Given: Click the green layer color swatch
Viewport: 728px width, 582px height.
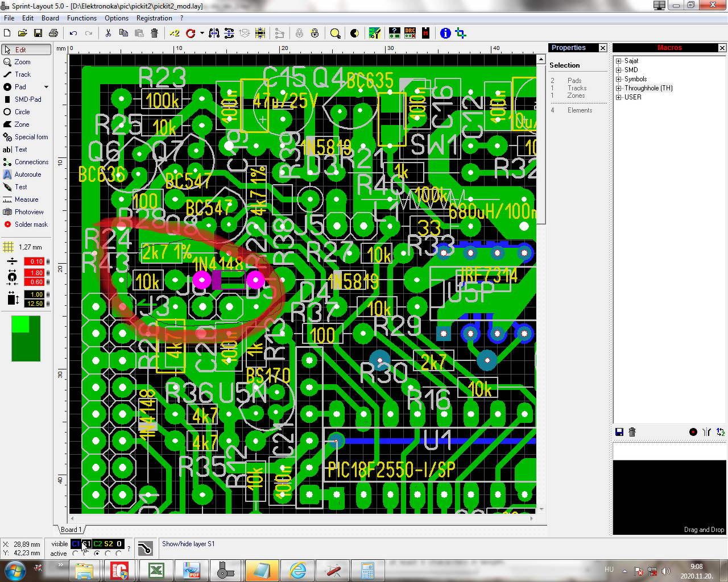Looking at the screenshot, I should click(x=26, y=339).
